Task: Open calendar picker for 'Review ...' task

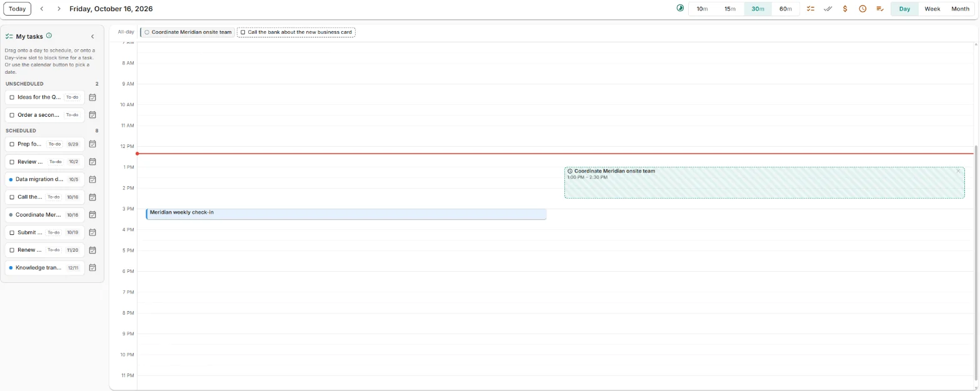Action: [x=92, y=162]
